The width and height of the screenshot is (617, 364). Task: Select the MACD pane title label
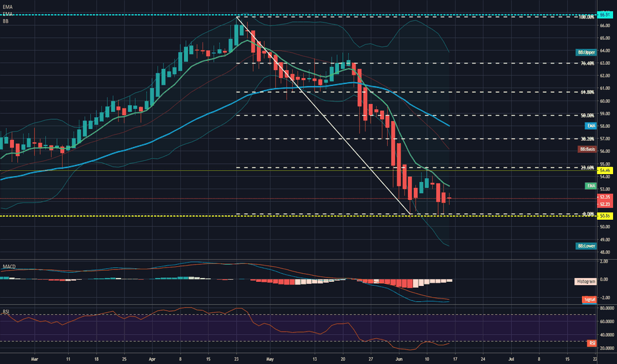pos(9,267)
